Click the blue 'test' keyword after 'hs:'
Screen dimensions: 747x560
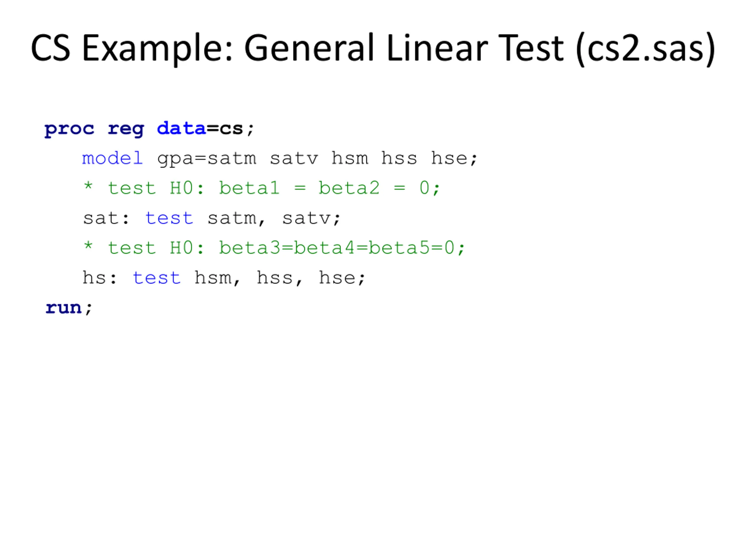point(157,278)
